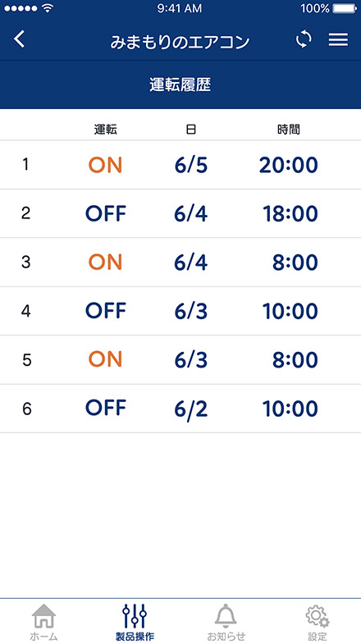Select history row 6 OFF 6/2
The image size is (361, 644).
[180, 409]
